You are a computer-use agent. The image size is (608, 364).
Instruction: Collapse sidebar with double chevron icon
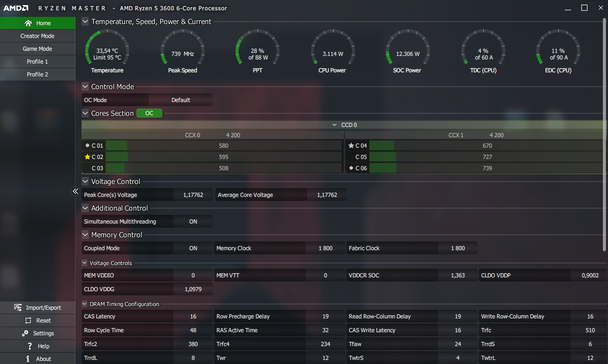(x=75, y=191)
